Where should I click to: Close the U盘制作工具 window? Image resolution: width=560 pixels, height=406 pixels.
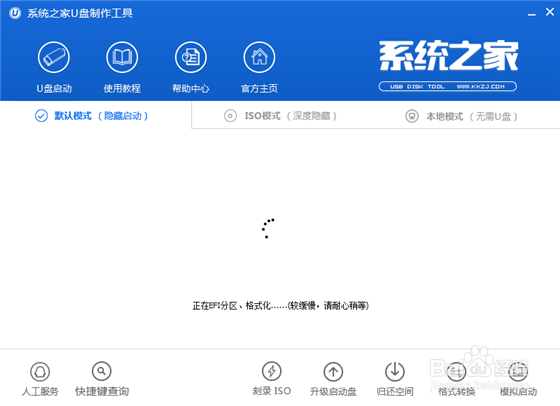(x=550, y=12)
